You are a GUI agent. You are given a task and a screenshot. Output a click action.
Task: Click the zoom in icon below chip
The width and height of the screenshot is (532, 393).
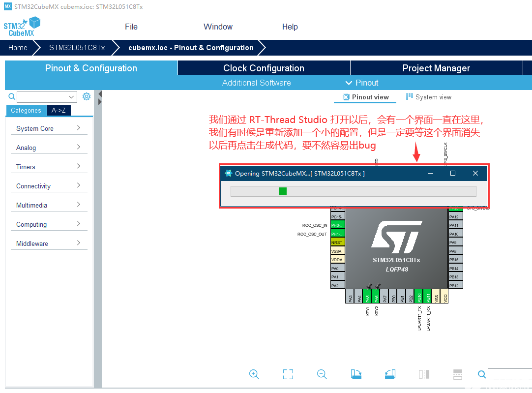tap(254, 374)
